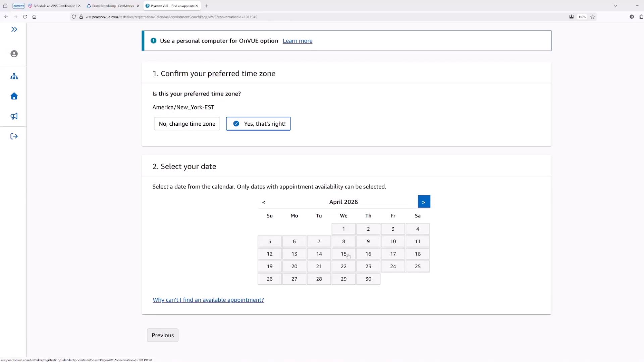Click the organization hierarchy icon in sidebar
The height and width of the screenshot is (362, 644).
[x=14, y=76]
